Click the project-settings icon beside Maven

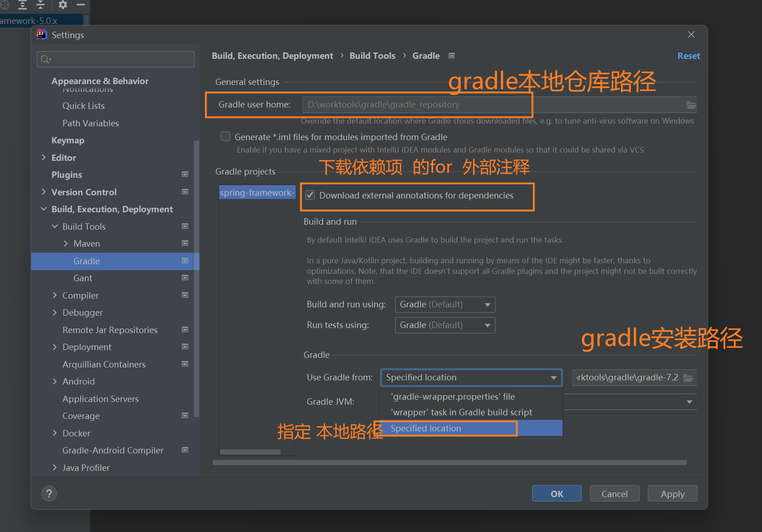(x=185, y=243)
